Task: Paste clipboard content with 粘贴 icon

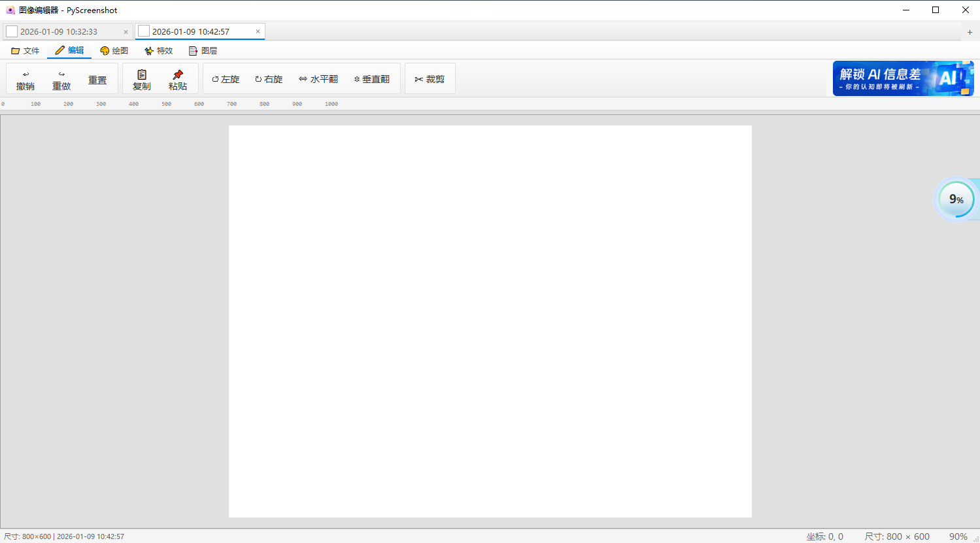Action: coord(177,78)
